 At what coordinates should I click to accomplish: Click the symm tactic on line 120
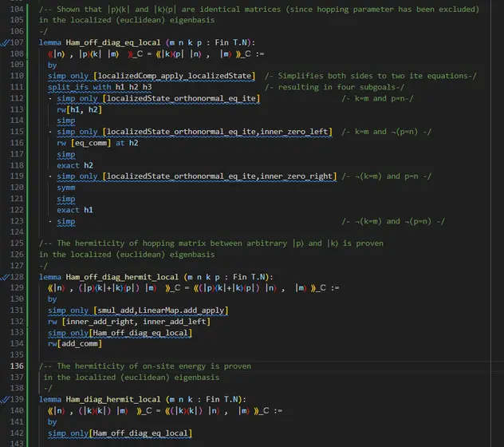pos(66,188)
